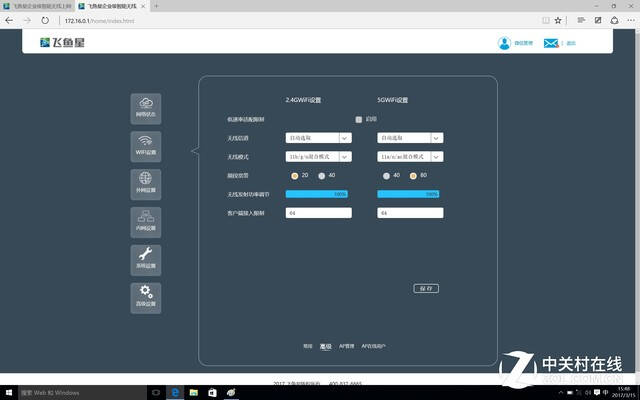Adjust the 2.4G transmit power slider
The width and height of the screenshot is (640, 400).
pos(317,194)
